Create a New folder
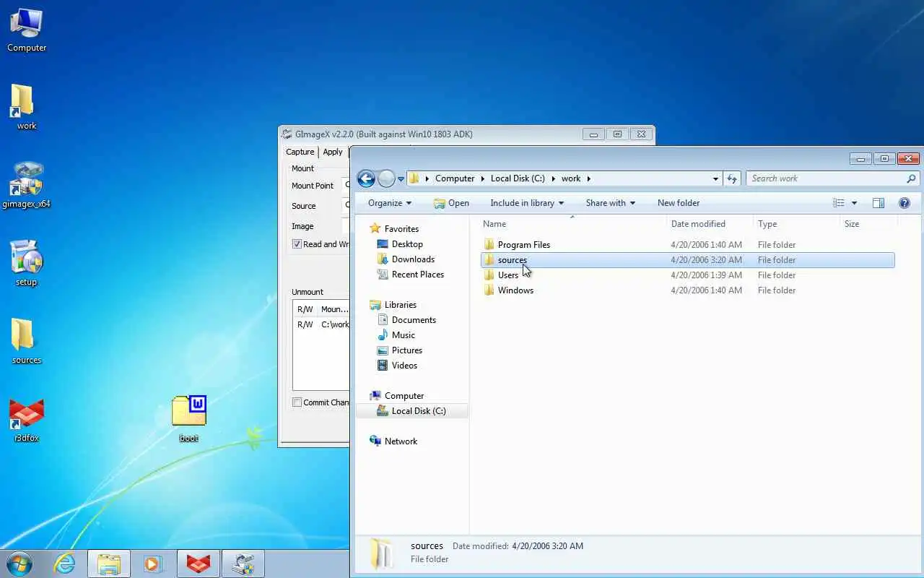Screen dimensions: 924x578 pos(679,203)
